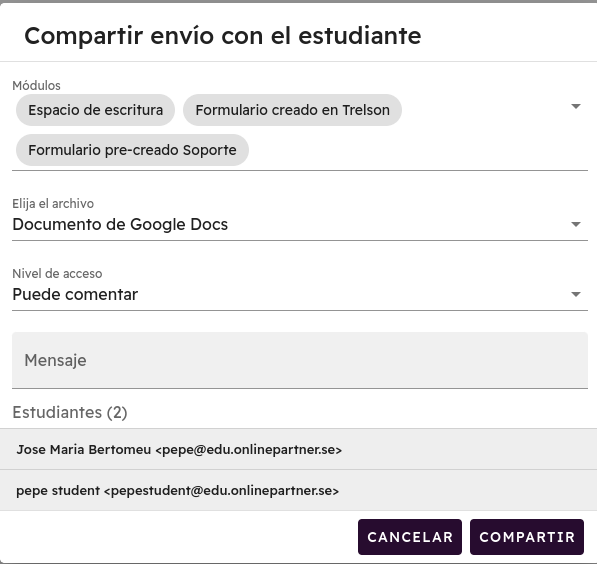
Task: Click empty space beside Soporte chip
Action: tap(407, 150)
